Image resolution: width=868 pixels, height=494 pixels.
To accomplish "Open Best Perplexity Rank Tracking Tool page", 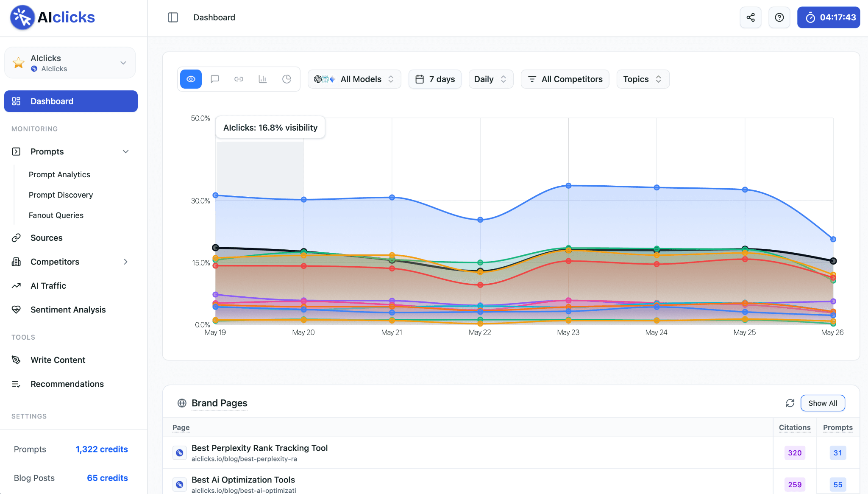I will [259, 448].
